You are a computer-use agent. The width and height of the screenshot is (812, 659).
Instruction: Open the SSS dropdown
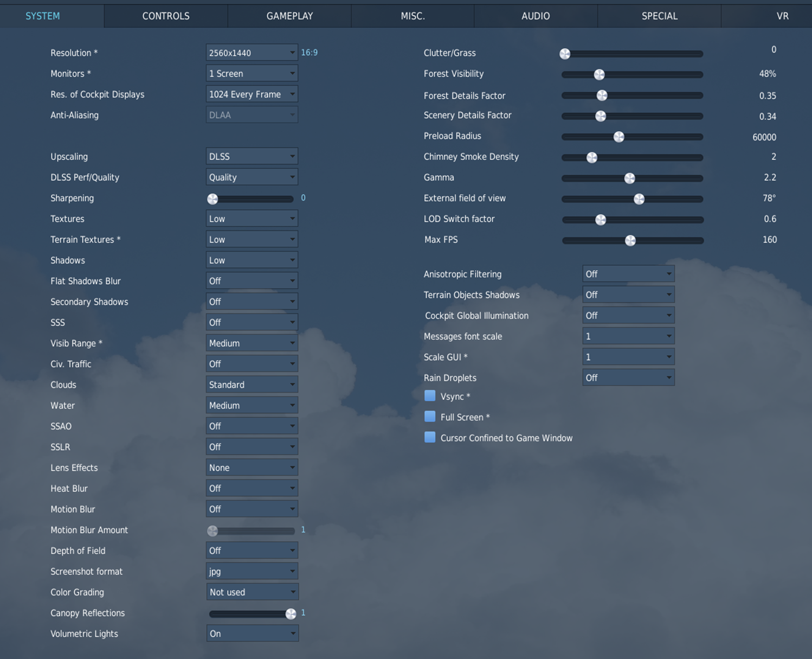click(252, 322)
